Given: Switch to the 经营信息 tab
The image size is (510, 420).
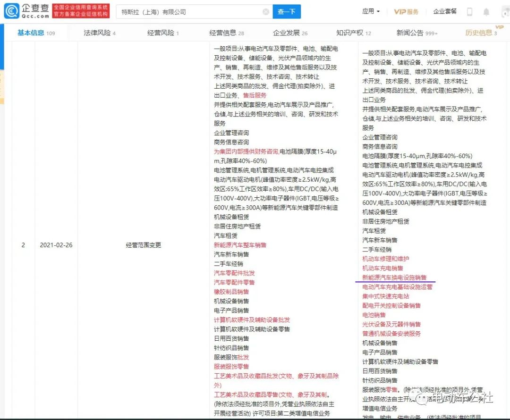Looking at the screenshot, I should tap(226, 33).
